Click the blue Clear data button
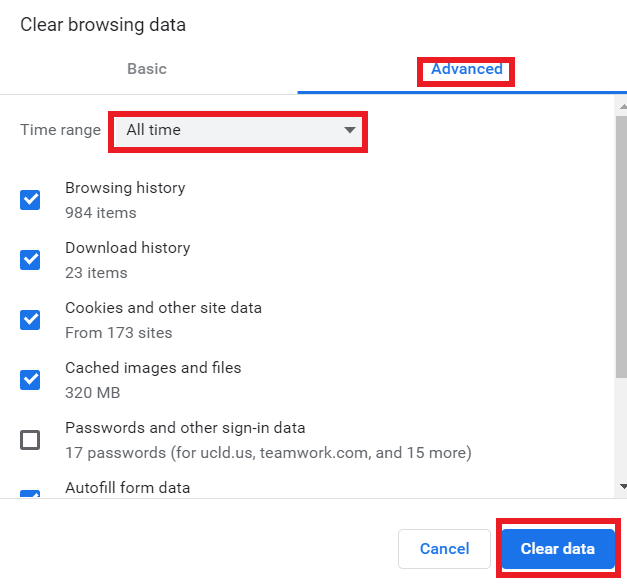627x585 pixels. 557,549
